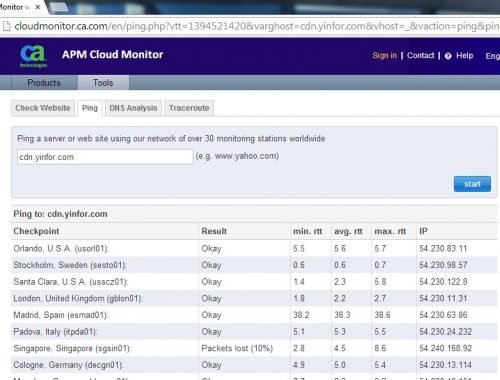The width and height of the screenshot is (500, 380).
Task: Switch to the DNS Analysis tab
Action: point(133,108)
